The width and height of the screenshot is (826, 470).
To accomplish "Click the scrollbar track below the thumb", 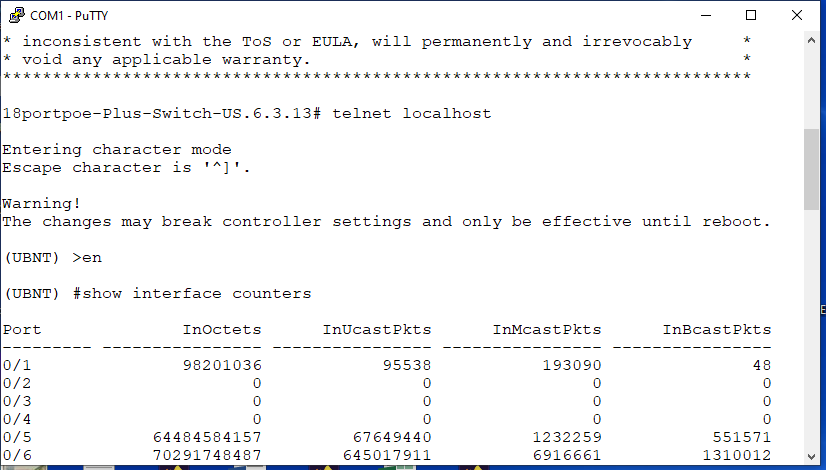I will tap(812, 330).
